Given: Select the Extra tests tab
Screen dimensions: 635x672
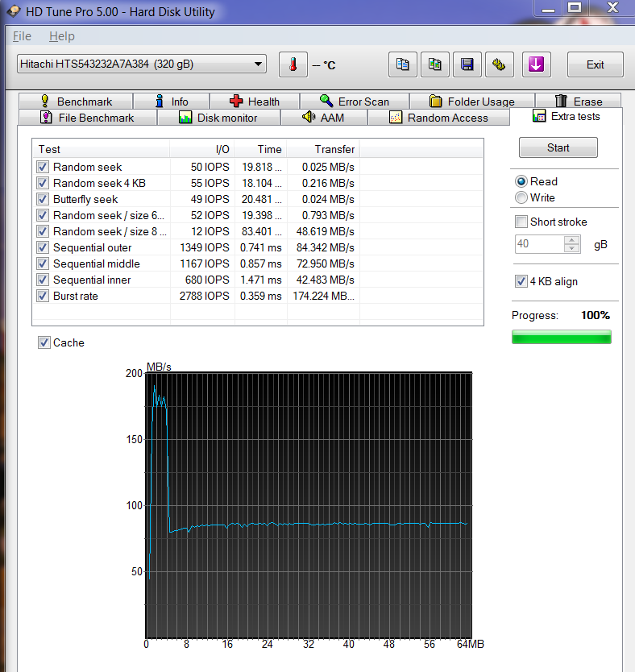Looking at the screenshot, I should [566, 116].
